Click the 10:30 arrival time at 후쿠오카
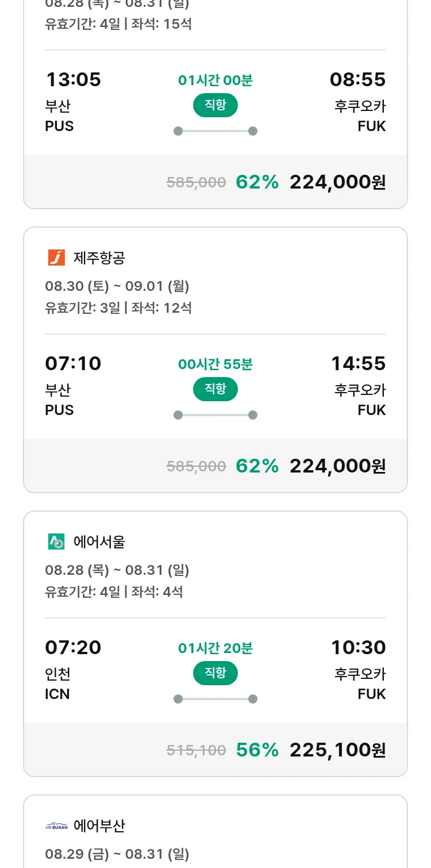This screenshot has width=431, height=868. pos(358,647)
